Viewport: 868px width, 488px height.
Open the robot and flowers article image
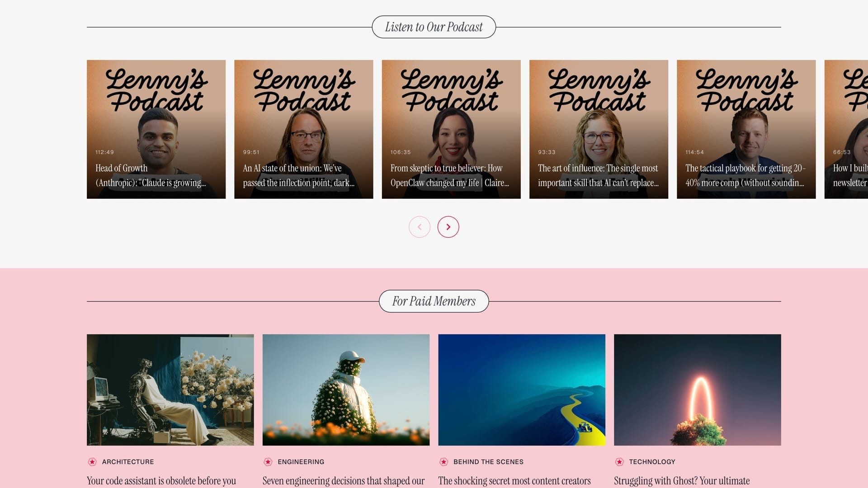170,389
